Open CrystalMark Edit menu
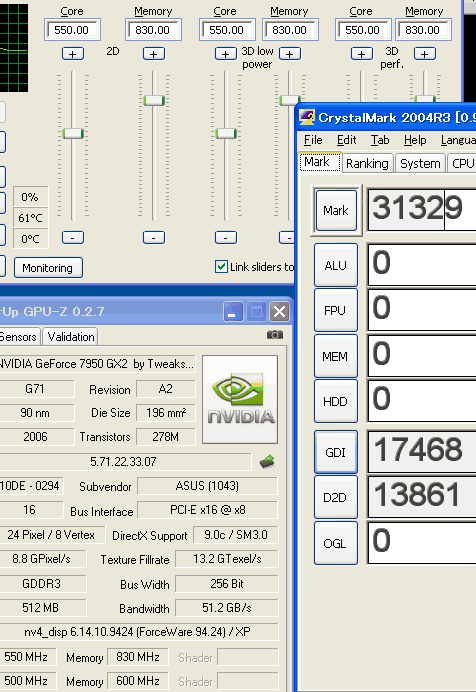The image size is (476, 692). pos(346,140)
